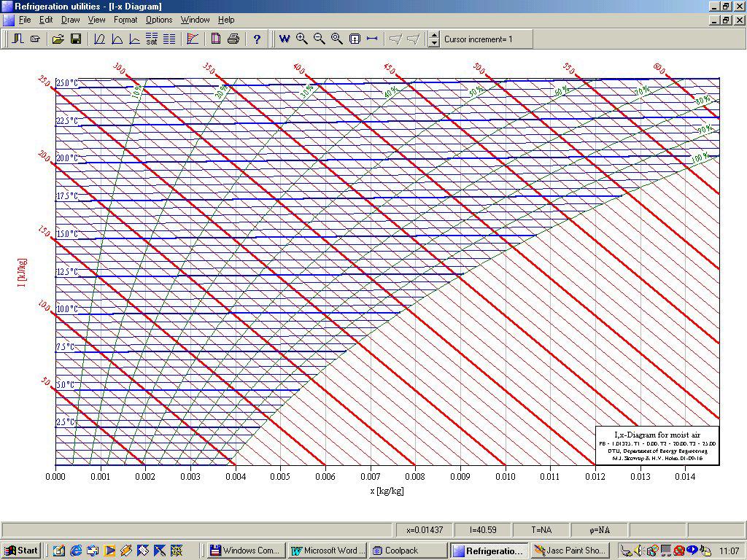The height and width of the screenshot is (560, 747).
Task: Click the 25.0°C isotherm label
Action: (67, 83)
